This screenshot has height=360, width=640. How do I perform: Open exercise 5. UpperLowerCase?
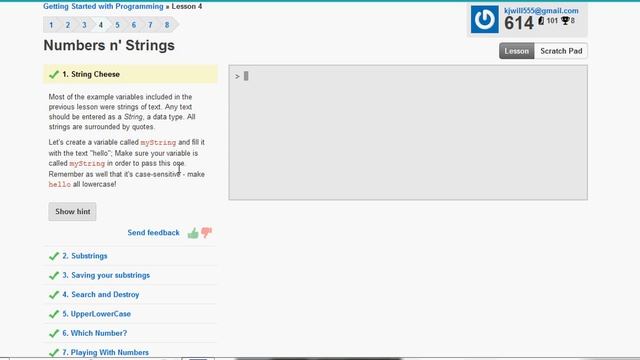[97, 314]
